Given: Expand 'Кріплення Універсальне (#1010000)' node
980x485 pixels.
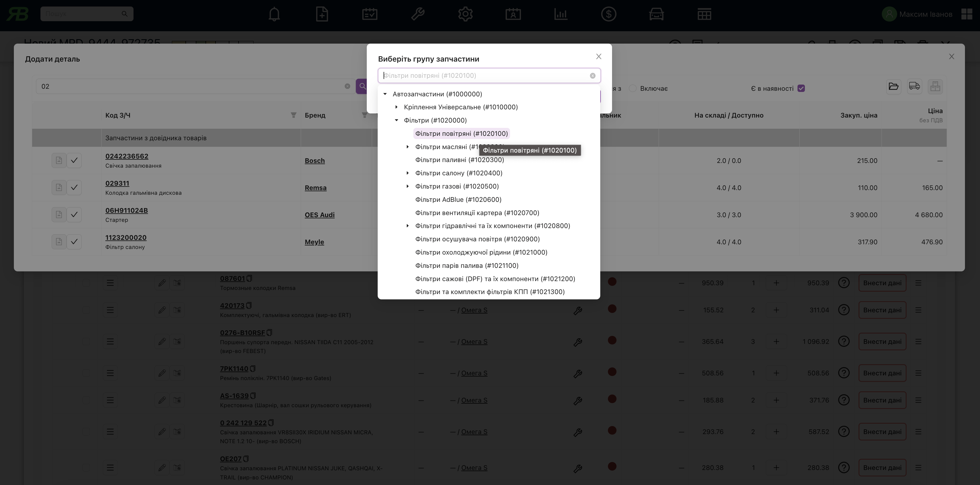Looking at the screenshot, I should (x=397, y=107).
